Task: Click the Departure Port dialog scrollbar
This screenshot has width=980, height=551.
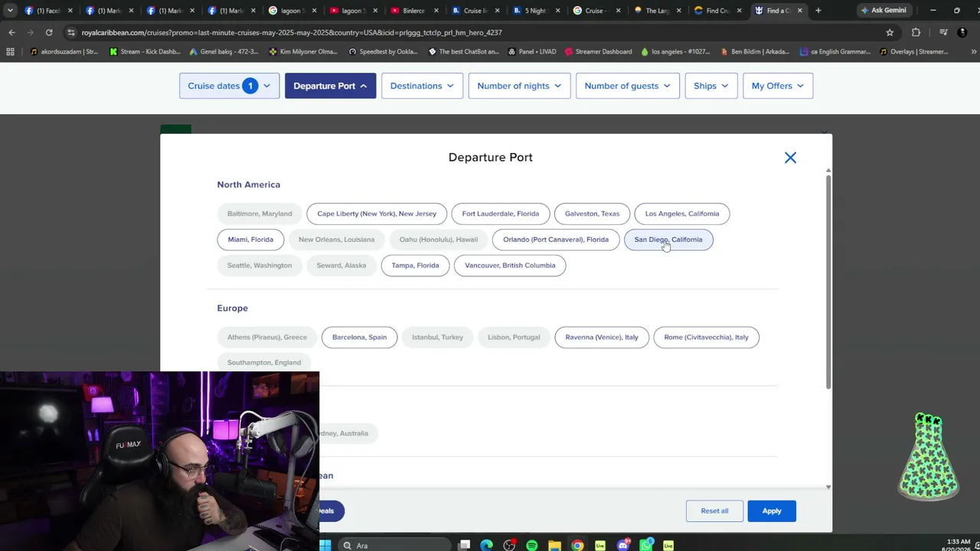Action: (828, 282)
